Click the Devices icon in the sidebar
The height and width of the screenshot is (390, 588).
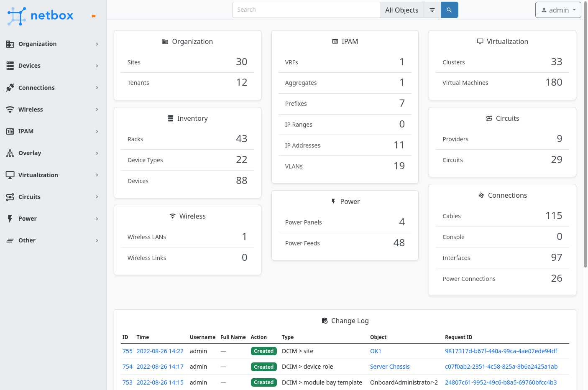10,66
